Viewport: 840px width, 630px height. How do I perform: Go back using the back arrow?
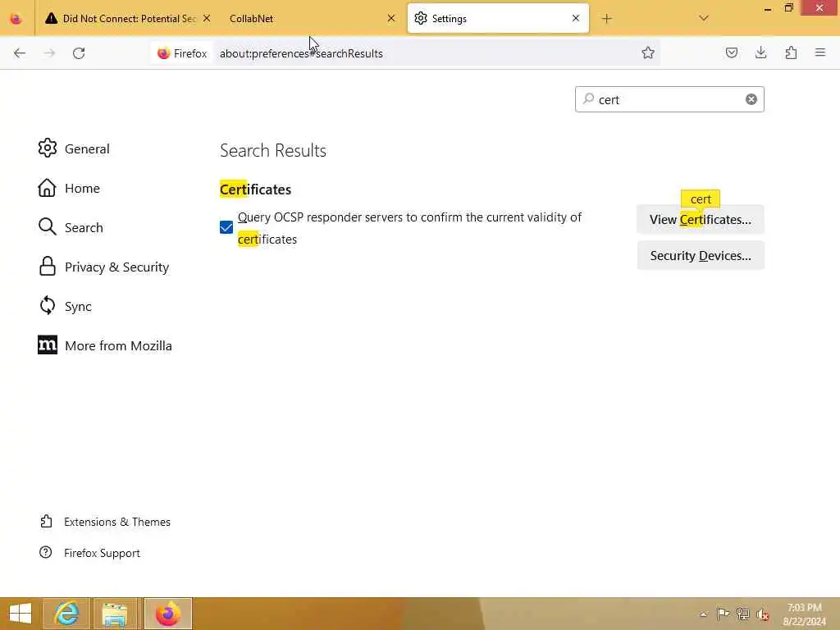(20, 53)
